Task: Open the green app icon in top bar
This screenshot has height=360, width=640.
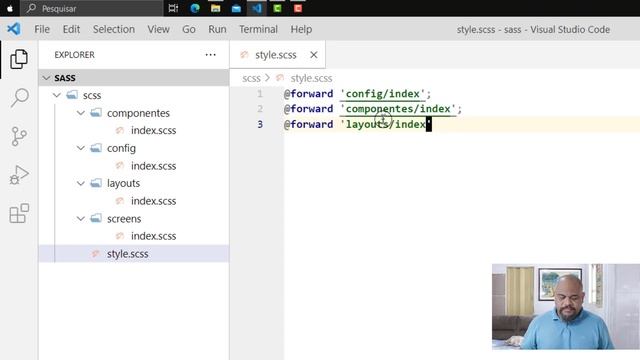Action: pos(277,8)
